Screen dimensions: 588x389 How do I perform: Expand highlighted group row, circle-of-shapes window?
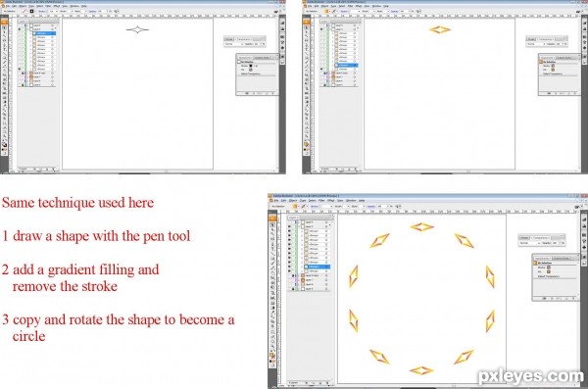click(x=302, y=267)
